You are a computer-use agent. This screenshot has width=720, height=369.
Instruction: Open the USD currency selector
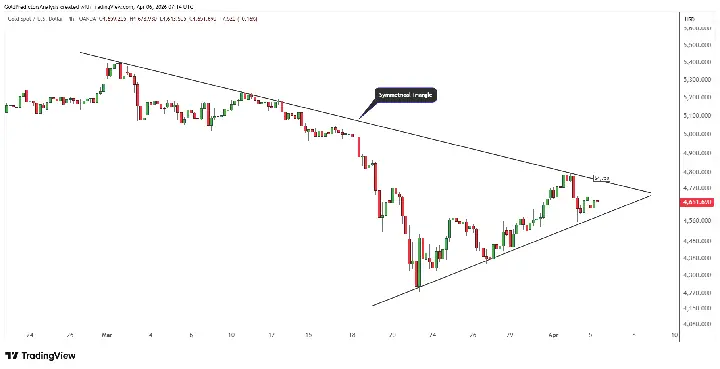[x=689, y=19]
